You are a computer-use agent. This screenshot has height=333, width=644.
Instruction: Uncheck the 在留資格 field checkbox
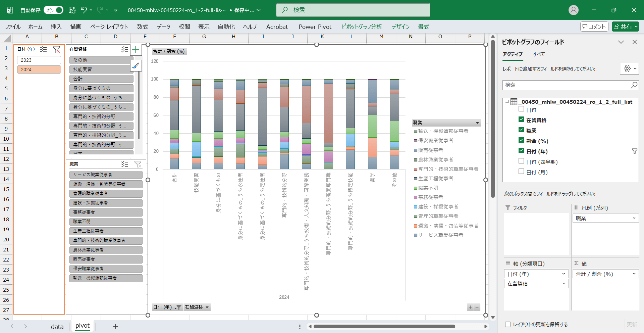click(521, 120)
